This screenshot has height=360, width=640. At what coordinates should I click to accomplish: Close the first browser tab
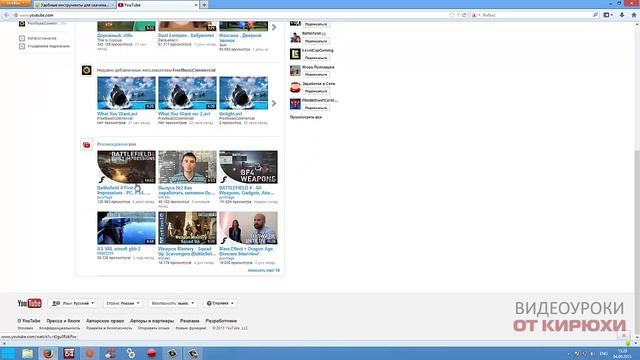click(x=113, y=5)
